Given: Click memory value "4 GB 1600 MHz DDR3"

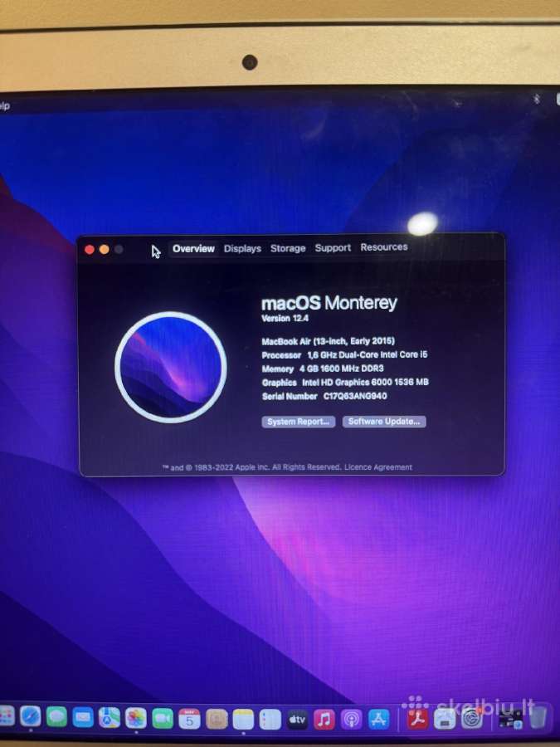Looking at the screenshot, I should point(341,369).
